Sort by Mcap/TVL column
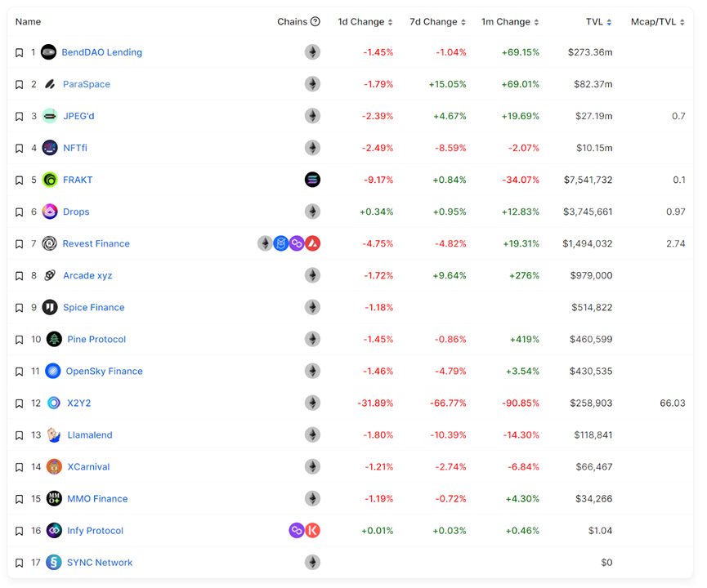Screen dimensions: 707x588 pos(658,22)
